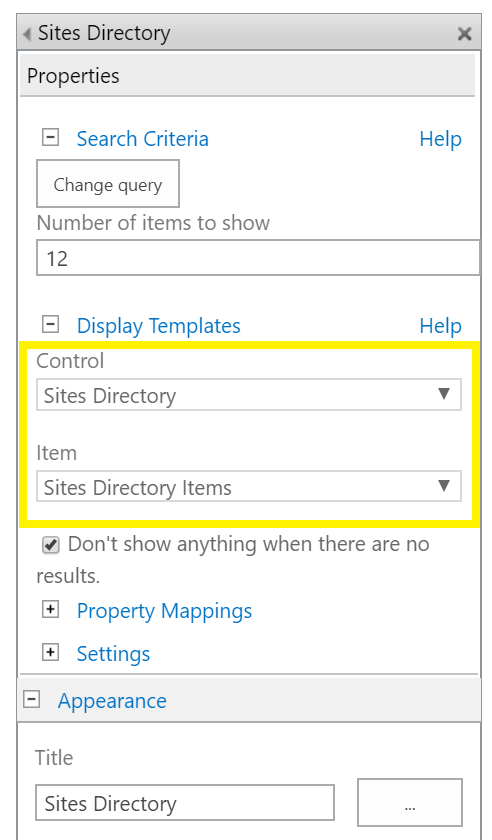The image size is (492, 840).
Task: Click the left arrow beside Sites Directory title
Action: 27,34
